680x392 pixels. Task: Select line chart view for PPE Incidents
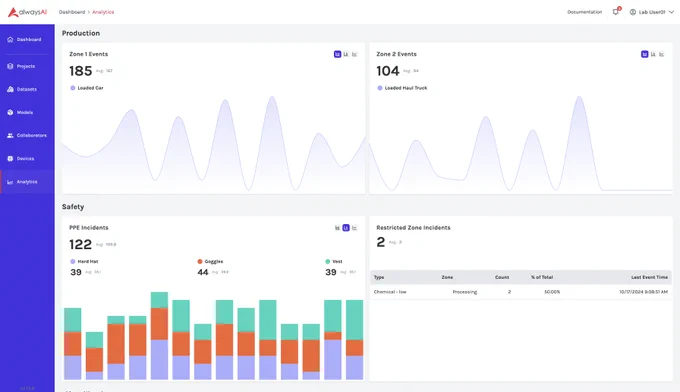354,228
